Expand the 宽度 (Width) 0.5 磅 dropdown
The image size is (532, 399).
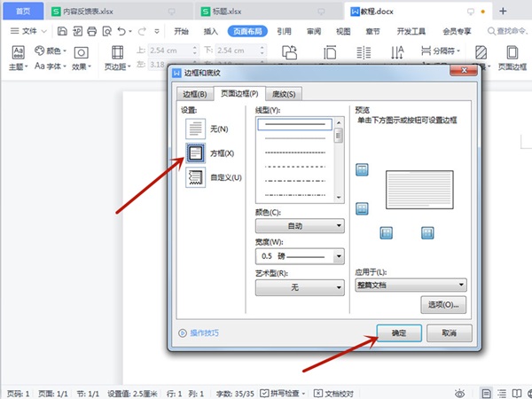click(x=299, y=256)
